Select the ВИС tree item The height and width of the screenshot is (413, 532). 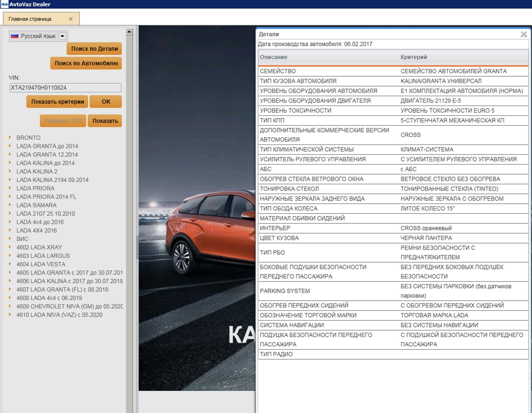(x=22, y=239)
